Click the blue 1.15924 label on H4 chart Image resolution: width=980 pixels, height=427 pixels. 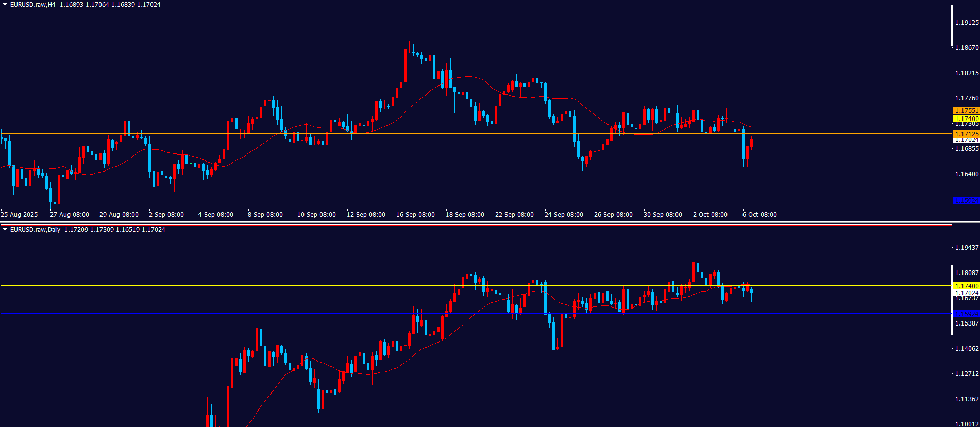[x=966, y=200]
